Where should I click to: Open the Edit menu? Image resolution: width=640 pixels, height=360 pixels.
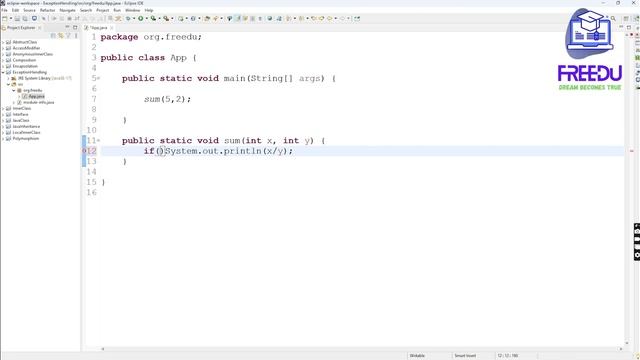[x=16, y=10]
